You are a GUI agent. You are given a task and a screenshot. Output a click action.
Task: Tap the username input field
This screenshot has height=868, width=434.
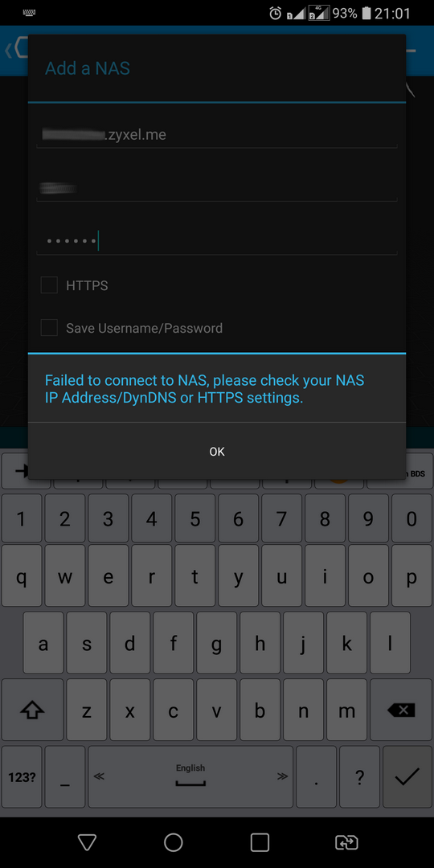coord(217,188)
